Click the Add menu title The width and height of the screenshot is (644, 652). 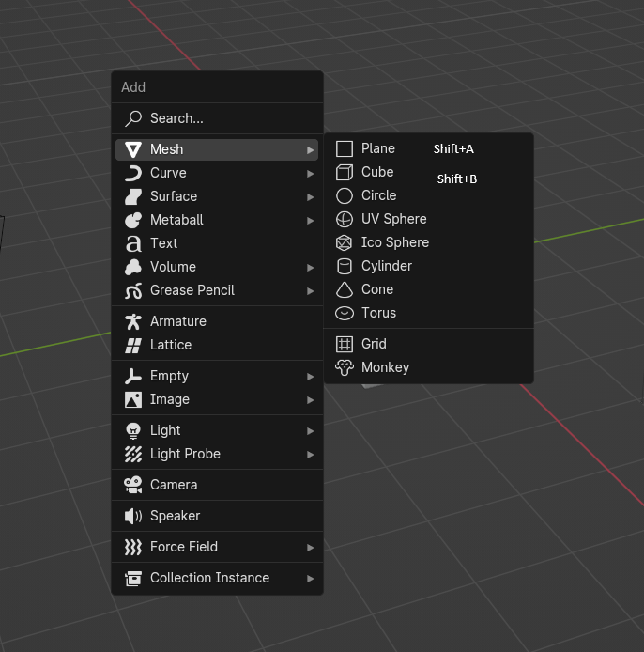(133, 87)
